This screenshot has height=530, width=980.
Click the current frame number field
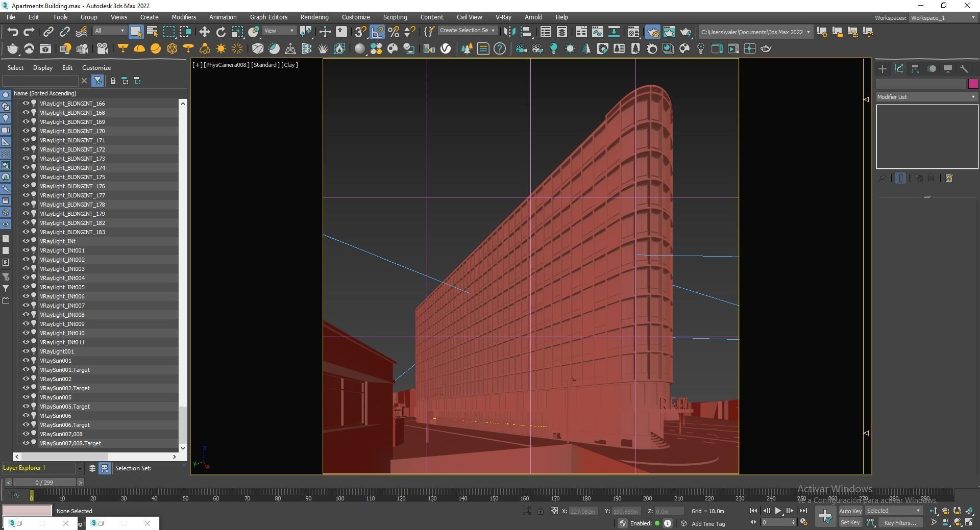pyautogui.click(x=777, y=522)
